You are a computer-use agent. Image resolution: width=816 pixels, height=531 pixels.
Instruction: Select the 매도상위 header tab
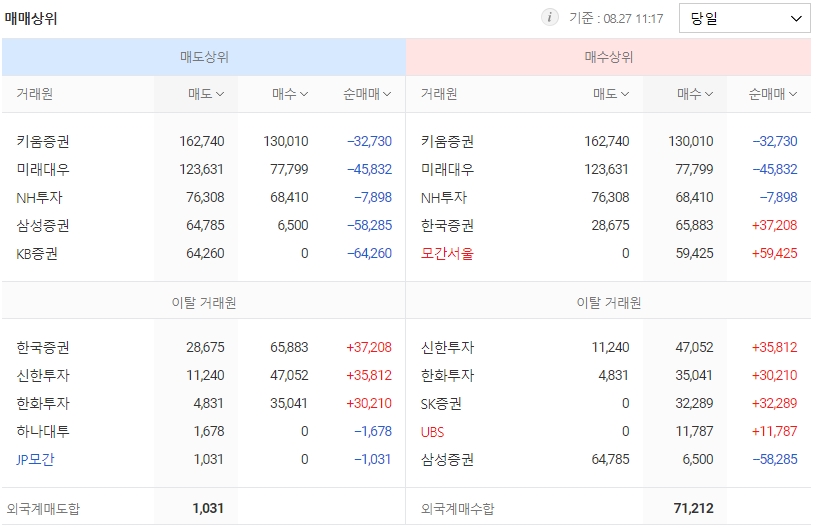(204, 57)
